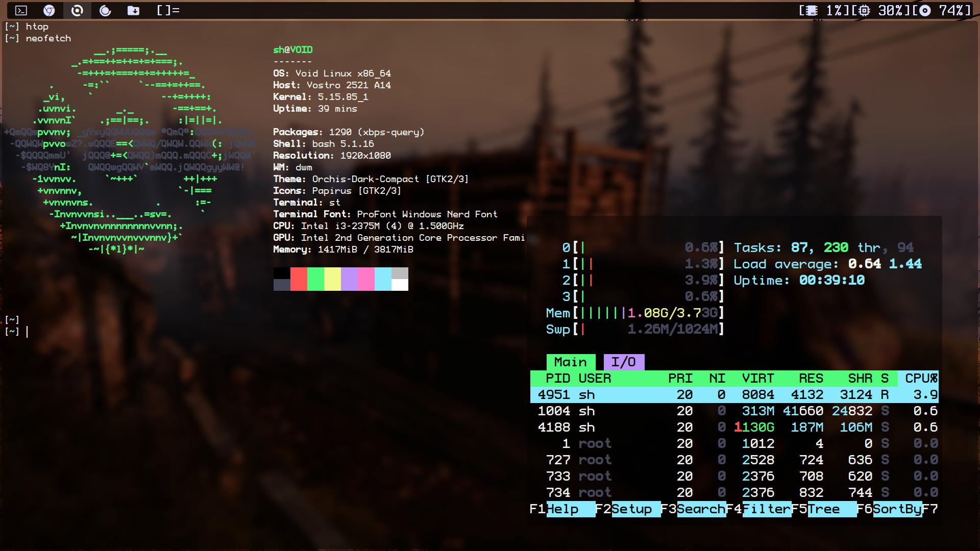Open the Chrome browser tag icon
Viewport: 980px width, 551px height.
49,10
